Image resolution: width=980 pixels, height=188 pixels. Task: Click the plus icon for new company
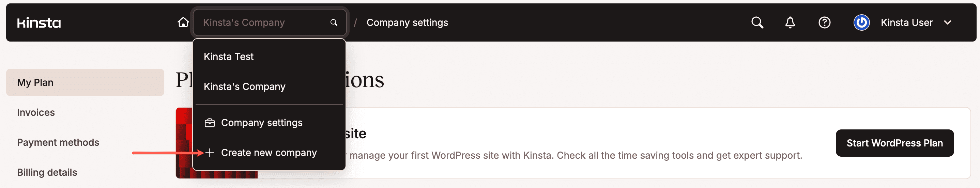[210, 153]
